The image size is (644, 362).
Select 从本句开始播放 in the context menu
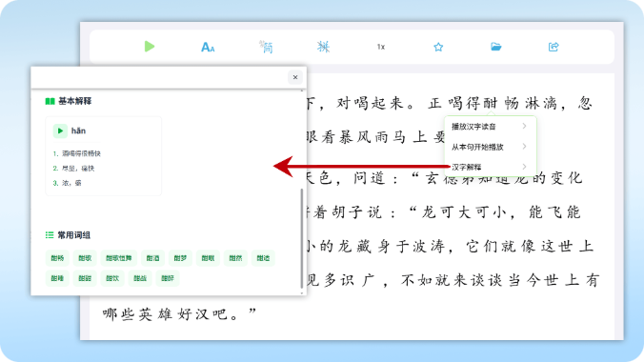[x=477, y=147]
